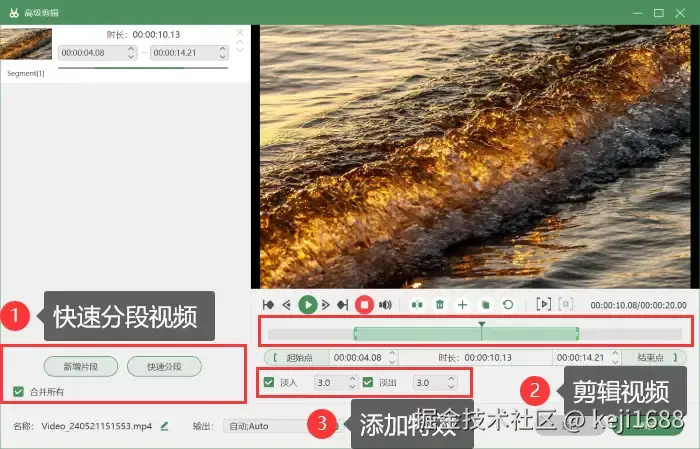This screenshot has height=449, width=700.
Task: Click the video preview image
Action: tap(475, 156)
